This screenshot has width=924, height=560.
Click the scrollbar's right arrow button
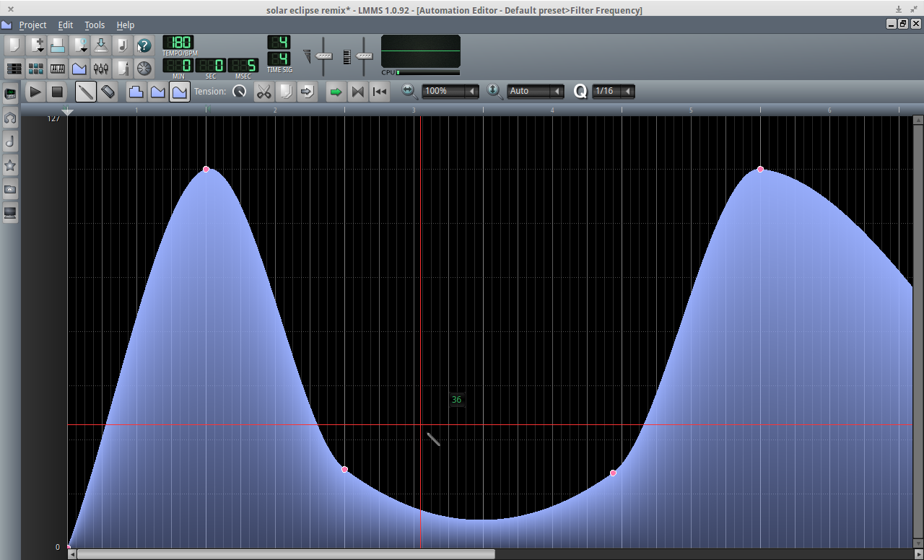[x=918, y=554]
